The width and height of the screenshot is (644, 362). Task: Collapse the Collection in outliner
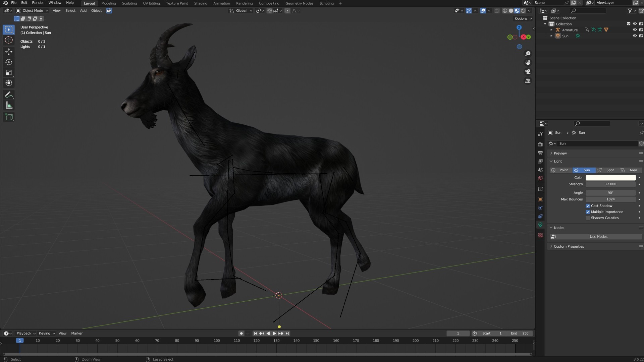(545, 24)
